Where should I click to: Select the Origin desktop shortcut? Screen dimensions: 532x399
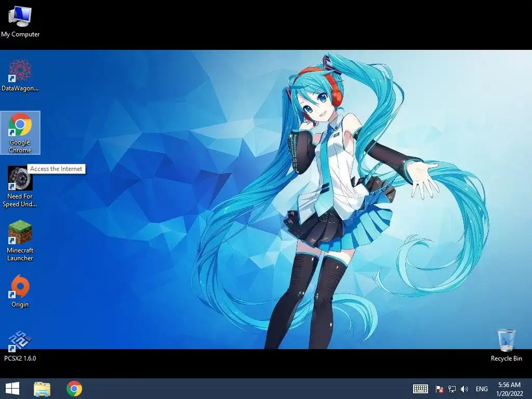pyautogui.click(x=20, y=291)
